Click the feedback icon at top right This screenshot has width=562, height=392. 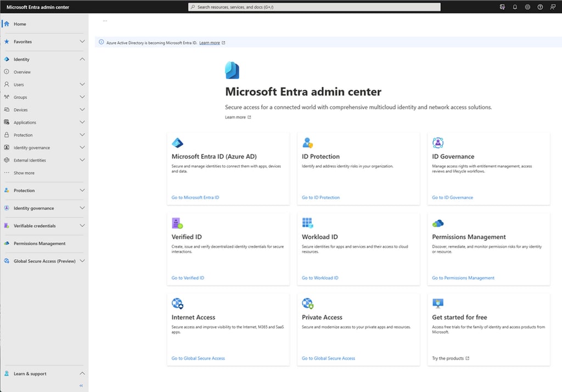point(553,7)
